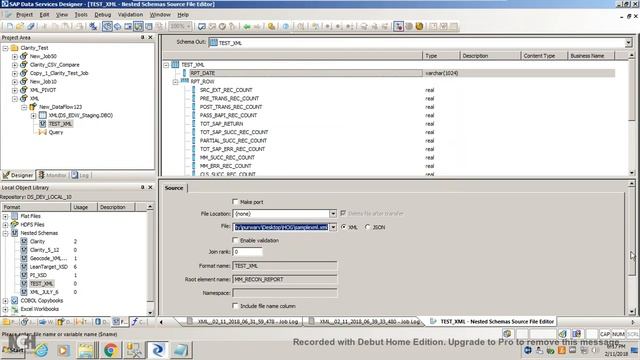Select the JSON radio button
This screenshot has height=360, width=640.
click(x=367, y=227)
